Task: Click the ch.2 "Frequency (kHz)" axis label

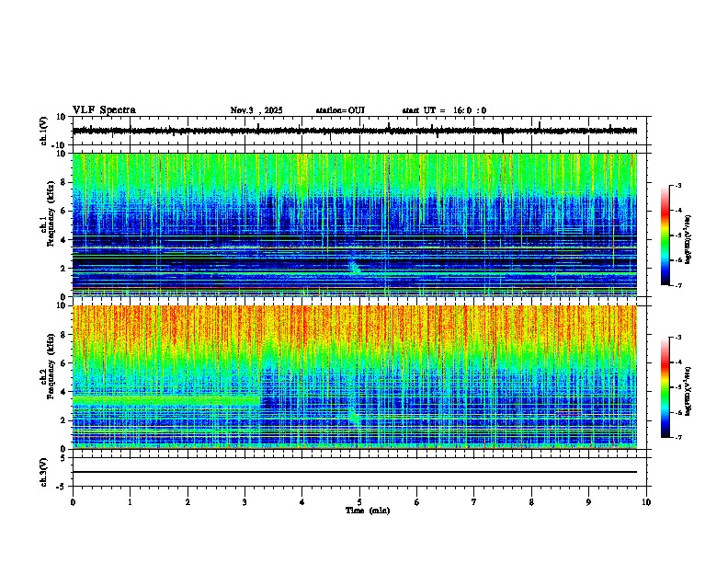Action: pos(51,366)
